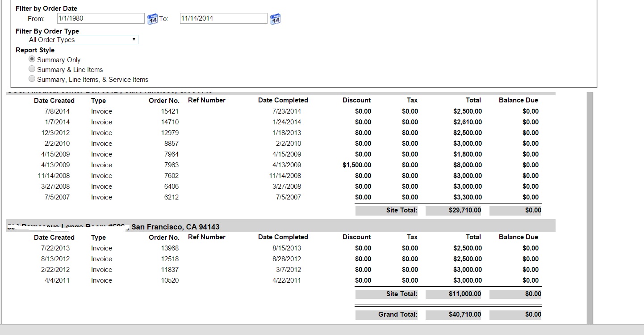This screenshot has height=335, width=644.
Task: Click order number 14710
Action: pyautogui.click(x=170, y=122)
